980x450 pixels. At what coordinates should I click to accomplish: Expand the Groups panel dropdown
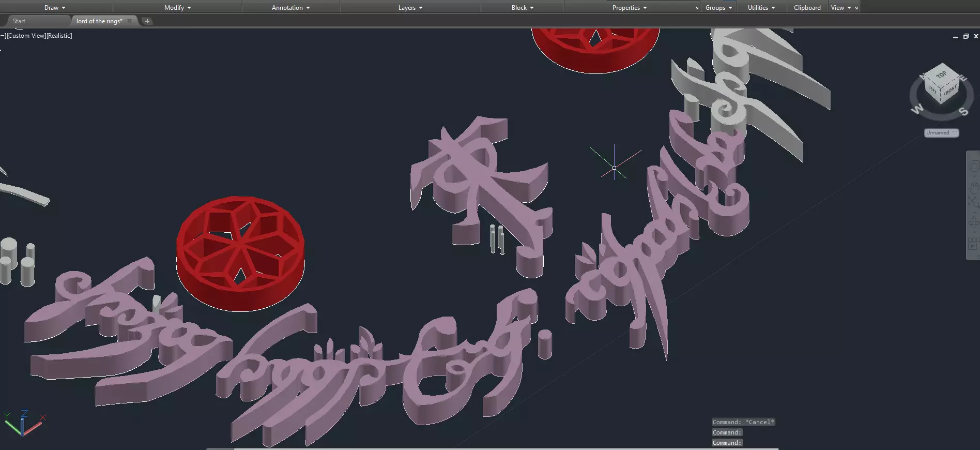(x=718, y=8)
